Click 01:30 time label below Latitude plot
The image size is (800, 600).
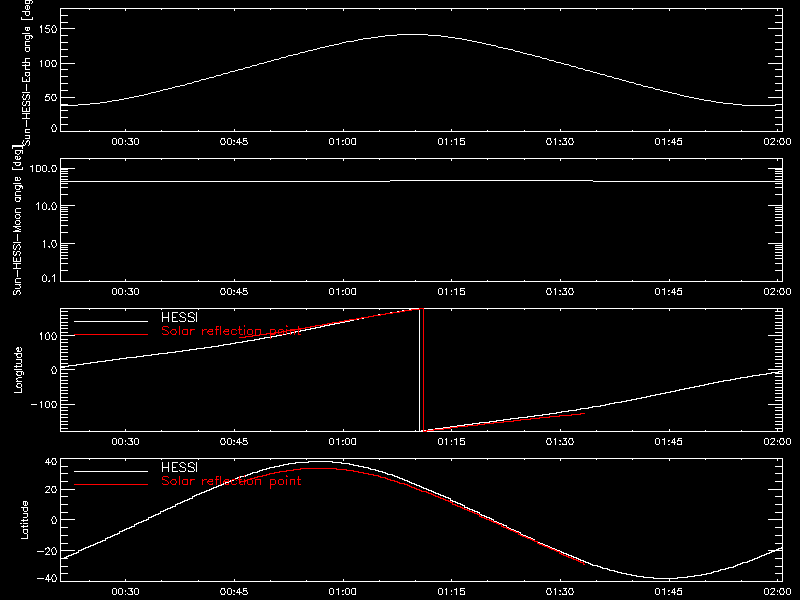tap(560, 591)
